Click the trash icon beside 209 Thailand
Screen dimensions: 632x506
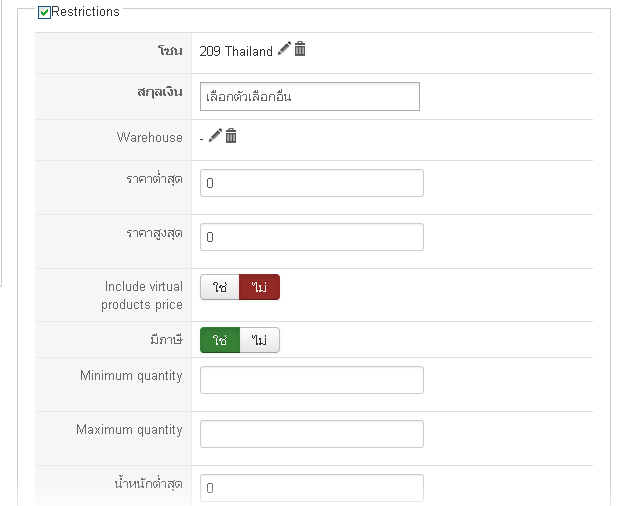click(300, 49)
